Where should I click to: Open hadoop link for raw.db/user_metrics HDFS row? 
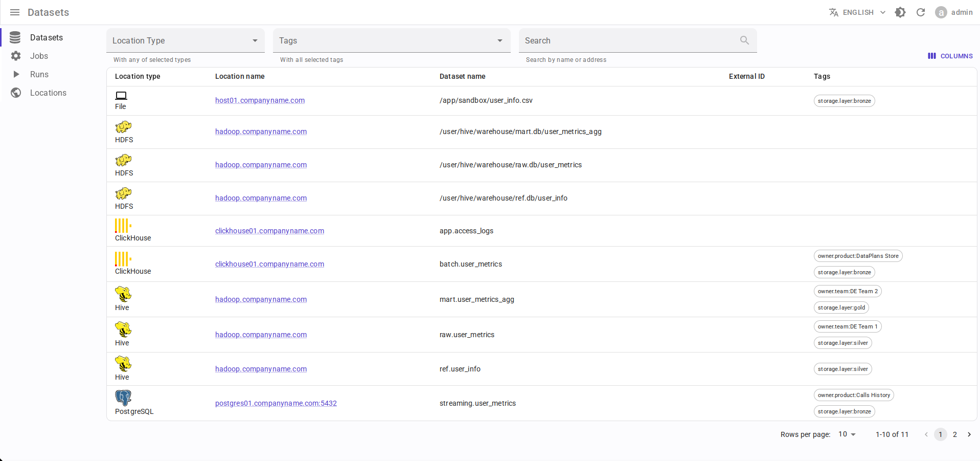[261, 165]
